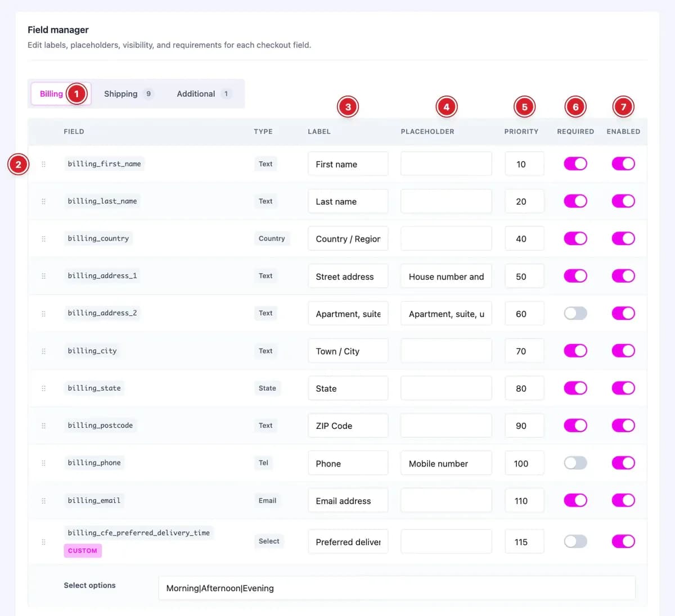Viewport: 675px width, 616px height.
Task: Toggle Enabled for billing_state
Action: (x=623, y=388)
